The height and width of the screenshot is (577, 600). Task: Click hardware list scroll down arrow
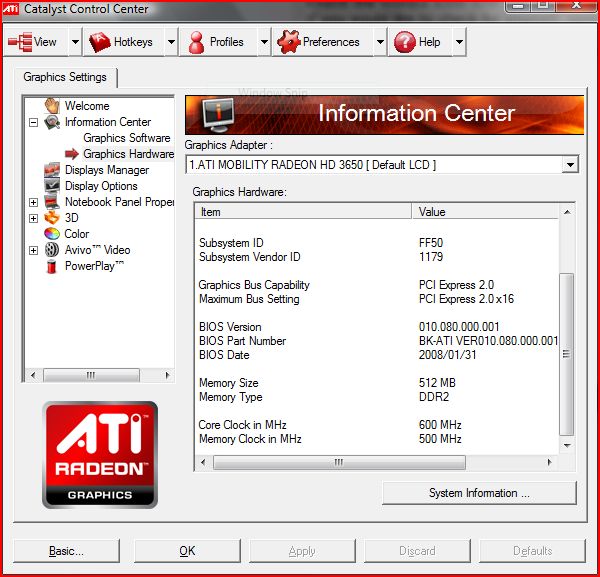[567, 445]
